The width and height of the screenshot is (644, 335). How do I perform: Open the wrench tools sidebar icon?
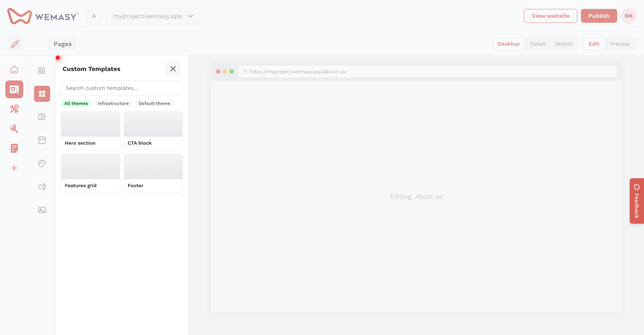14,109
